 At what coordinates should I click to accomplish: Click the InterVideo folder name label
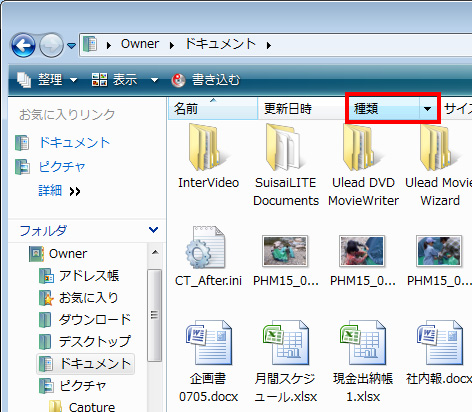pyautogui.click(x=208, y=183)
